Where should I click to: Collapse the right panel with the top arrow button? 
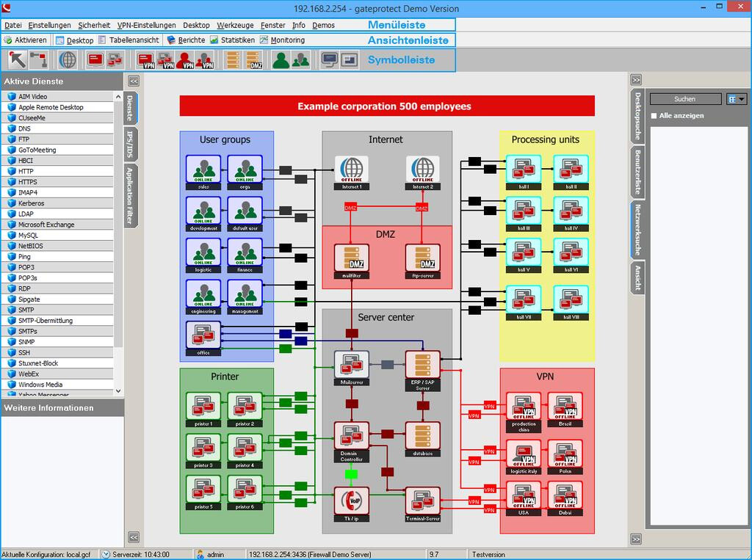coord(636,79)
